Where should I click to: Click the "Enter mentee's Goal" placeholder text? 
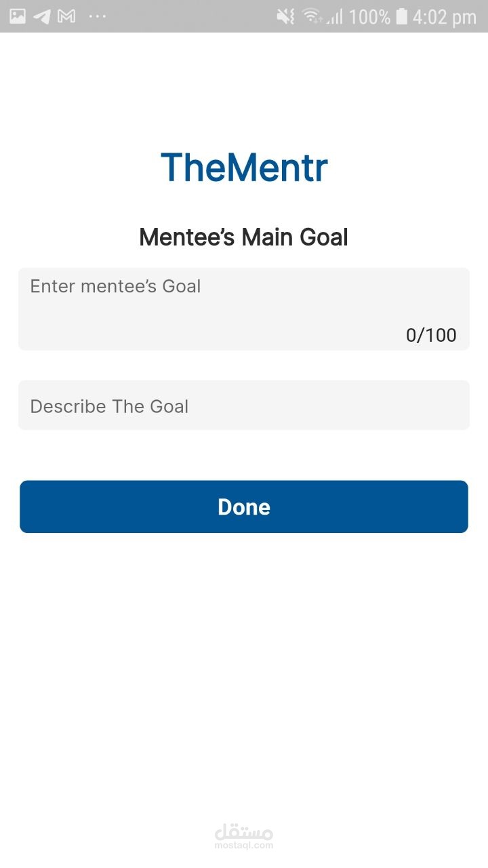[x=115, y=286]
